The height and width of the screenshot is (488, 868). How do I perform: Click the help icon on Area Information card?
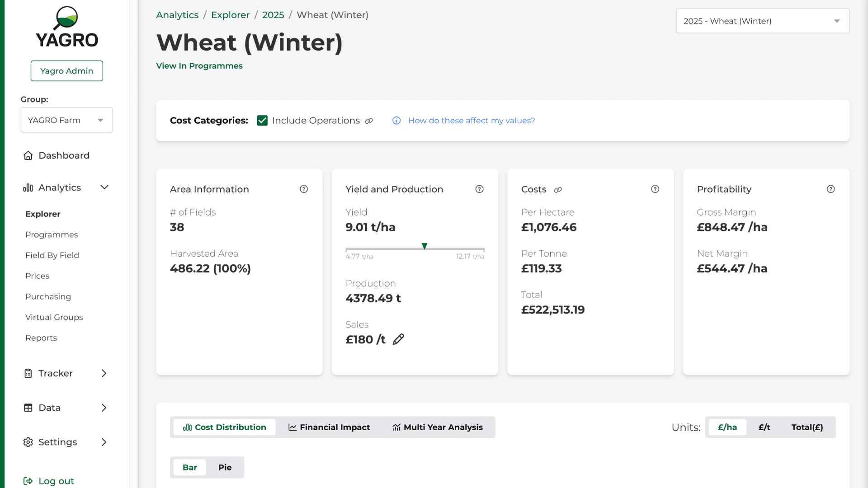(x=304, y=189)
